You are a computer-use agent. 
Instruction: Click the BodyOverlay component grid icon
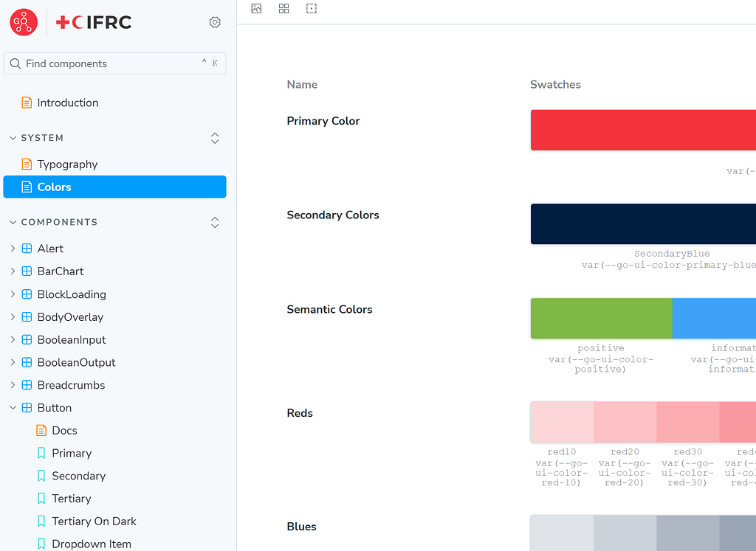pos(27,317)
